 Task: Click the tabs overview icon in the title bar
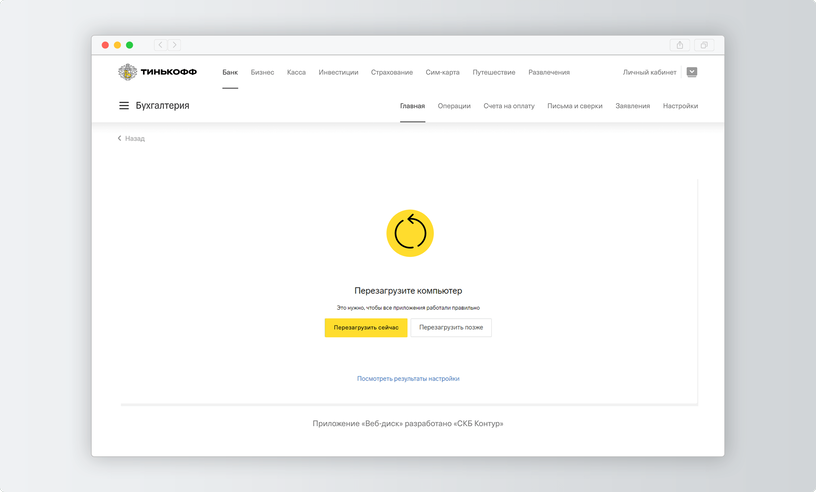[704, 45]
